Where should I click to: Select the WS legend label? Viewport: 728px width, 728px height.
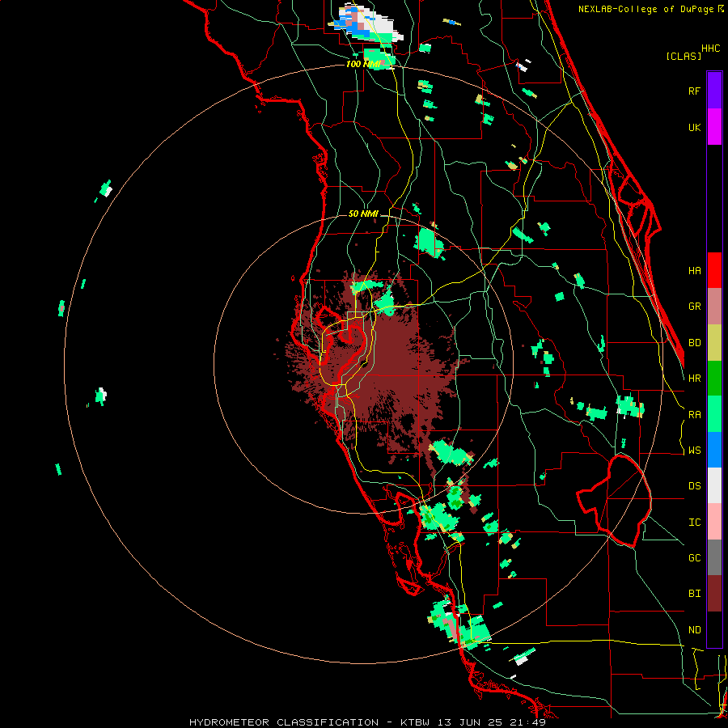coord(694,451)
